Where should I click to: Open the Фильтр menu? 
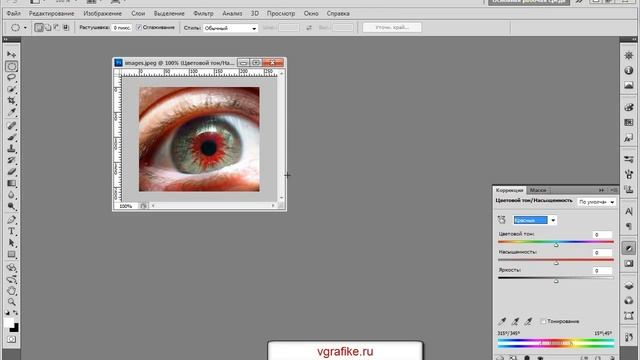click(203, 13)
